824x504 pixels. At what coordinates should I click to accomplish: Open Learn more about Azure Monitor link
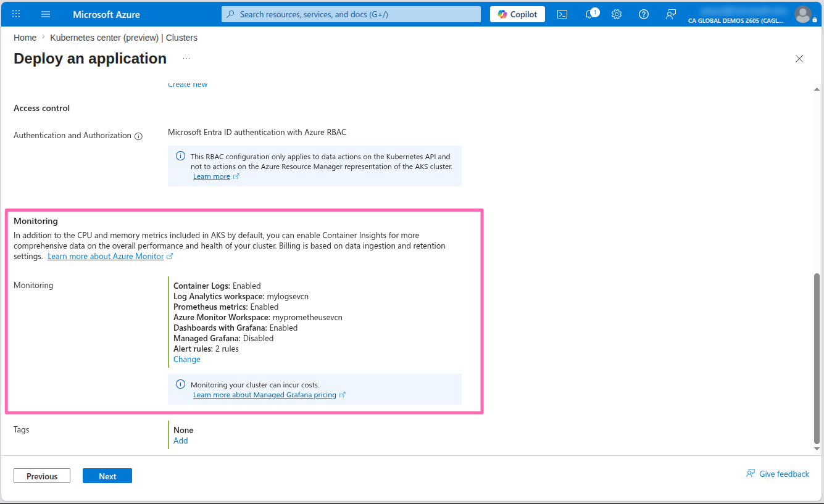[x=106, y=256]
